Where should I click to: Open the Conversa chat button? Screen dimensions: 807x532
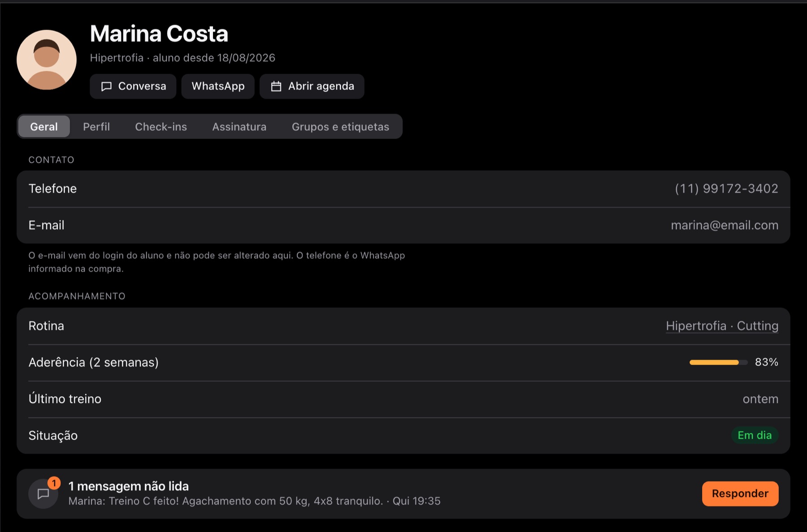click(133, 86)
